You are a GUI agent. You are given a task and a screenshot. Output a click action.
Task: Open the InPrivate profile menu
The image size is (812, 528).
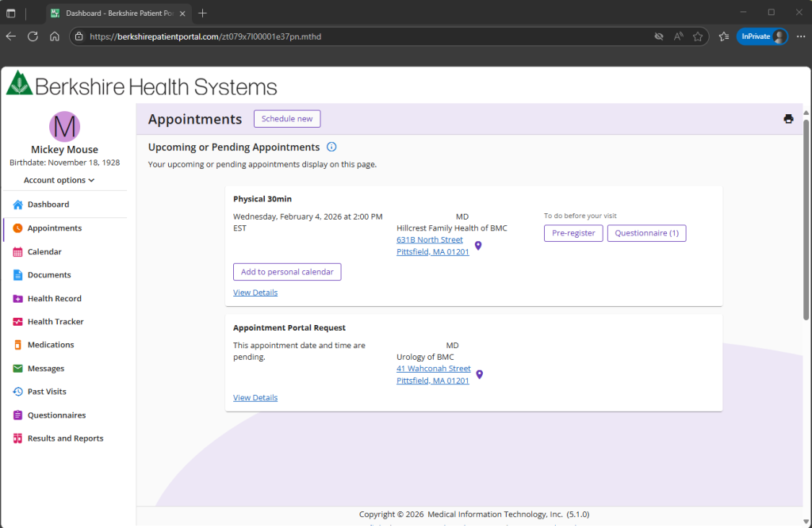763,36
